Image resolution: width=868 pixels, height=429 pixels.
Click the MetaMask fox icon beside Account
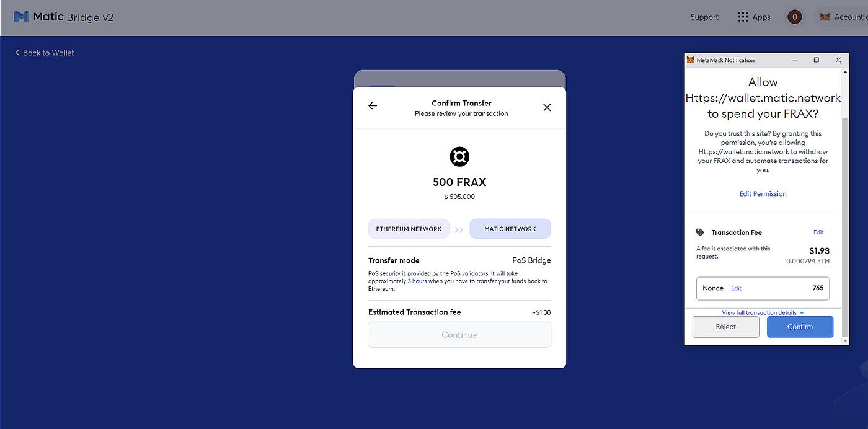click(x=825, y=17)
